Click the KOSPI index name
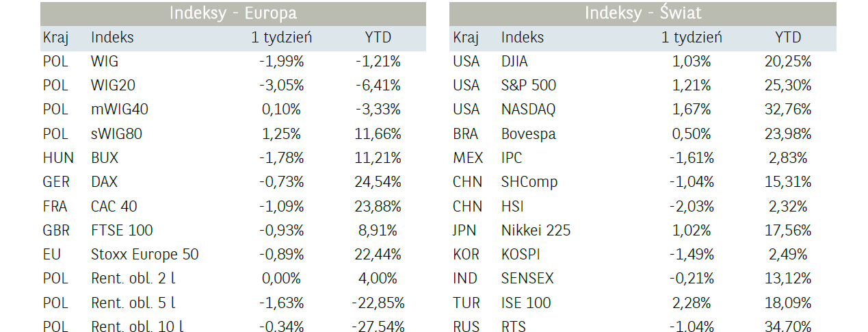 pos(520,255)
